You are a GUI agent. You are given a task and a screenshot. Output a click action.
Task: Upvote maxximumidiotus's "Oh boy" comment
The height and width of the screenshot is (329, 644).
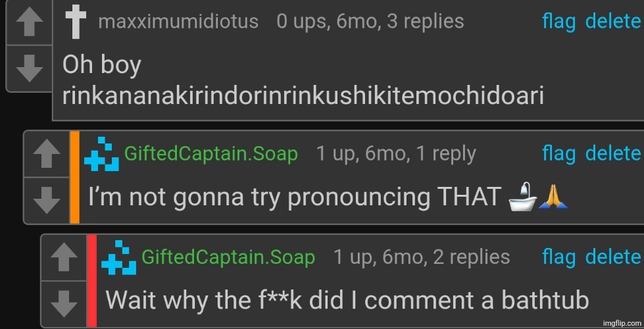29,22
